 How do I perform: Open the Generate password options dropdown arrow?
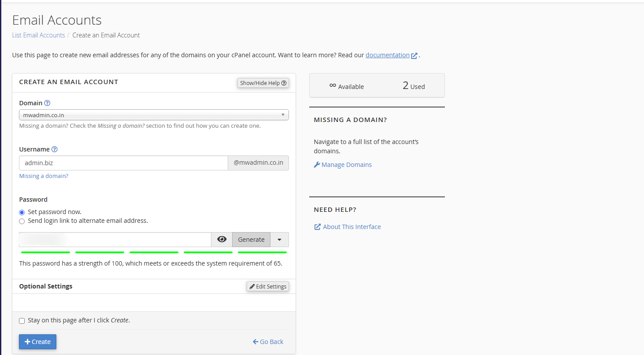pyautogui.click(x=279, y=240)
